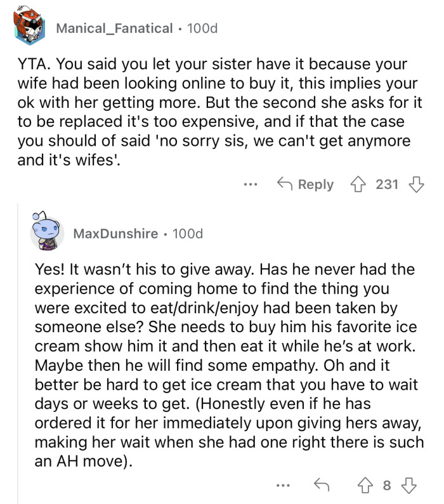Visit the Manical_Fanatical username profile link
The image size is (444, 504).
[114, 28]
